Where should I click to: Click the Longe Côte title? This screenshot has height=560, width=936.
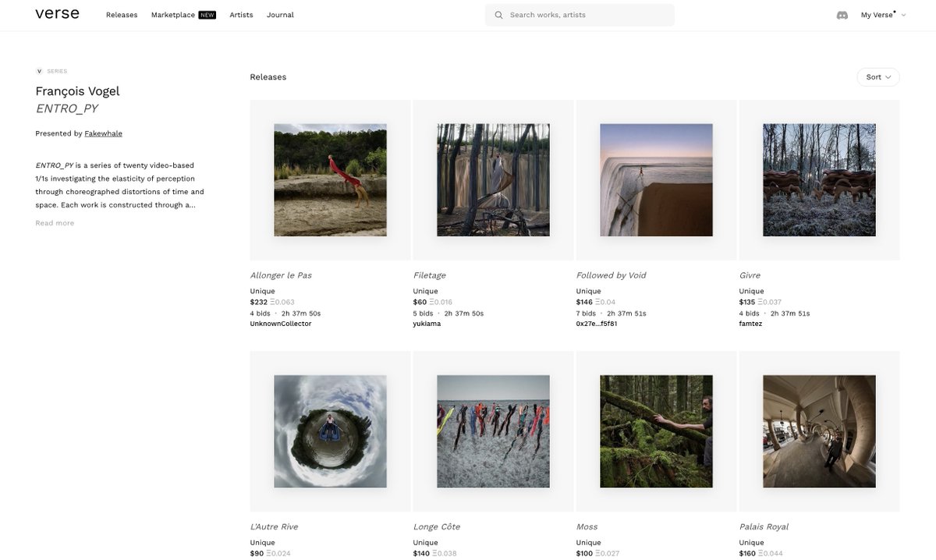436,526
